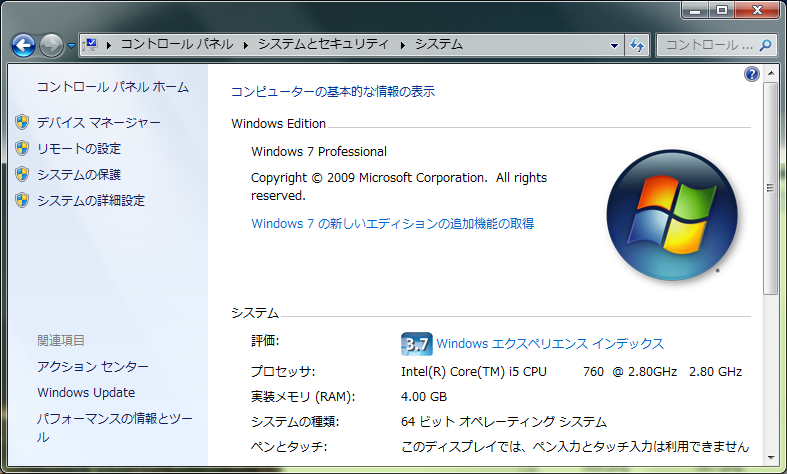Click Windows 7 の新しいエディションの追加機能の取得 link
This screenshot has width=787, height=474.
(392, 223)
